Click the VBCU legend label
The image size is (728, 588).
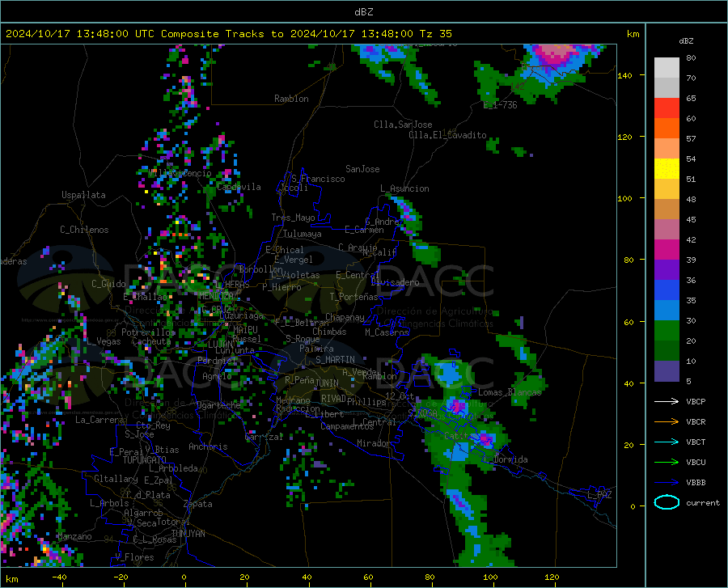pos(696,463)
